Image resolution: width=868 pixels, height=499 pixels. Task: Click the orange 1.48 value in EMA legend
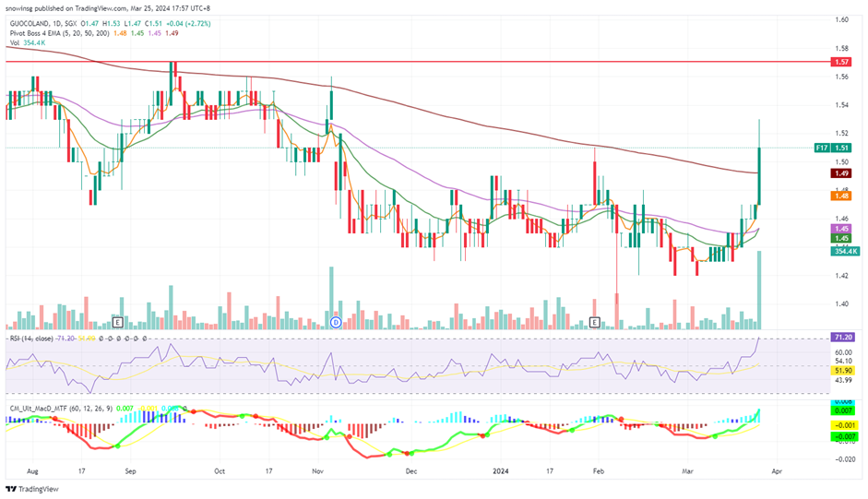[x=120, y=33]
